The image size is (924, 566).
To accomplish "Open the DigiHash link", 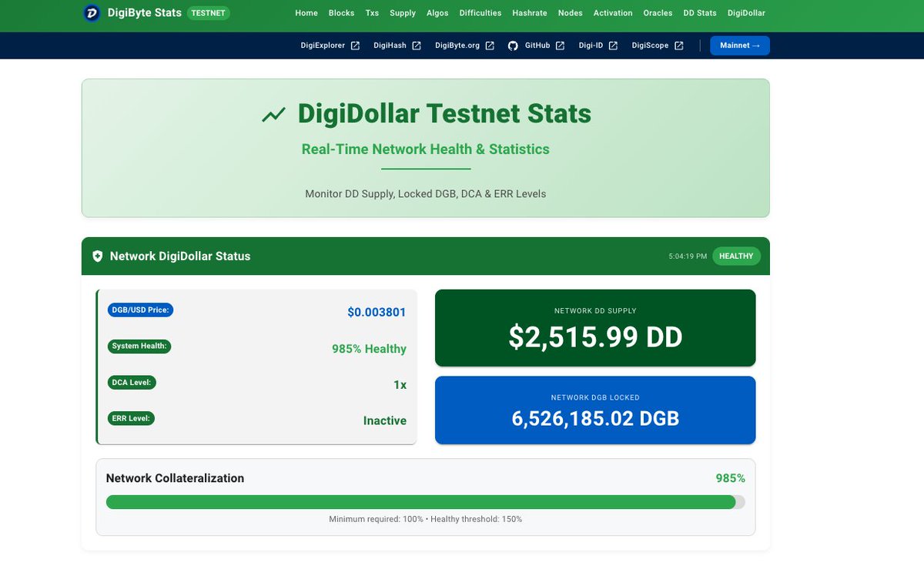I will (x=390, y=45).
